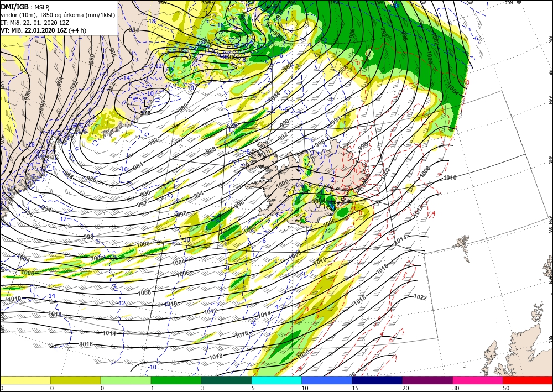Choose the bright blue legend swatch
Screen dimensions: 553x392
[327, 380]
